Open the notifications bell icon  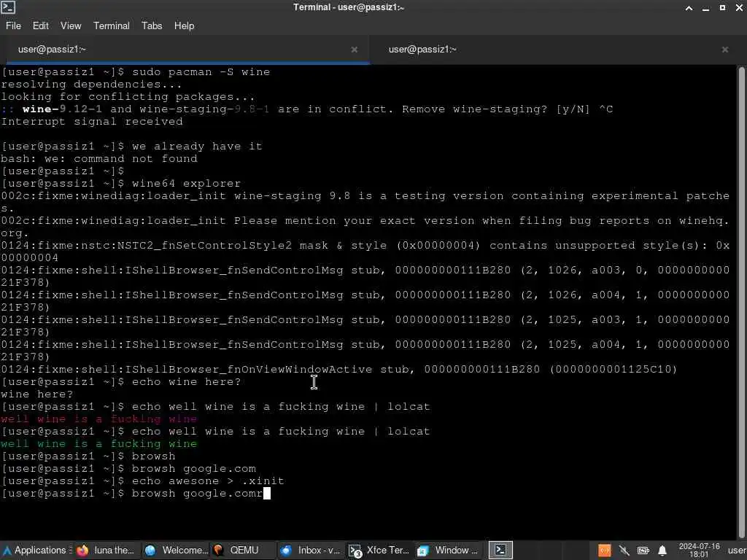[x=662, y=551]
